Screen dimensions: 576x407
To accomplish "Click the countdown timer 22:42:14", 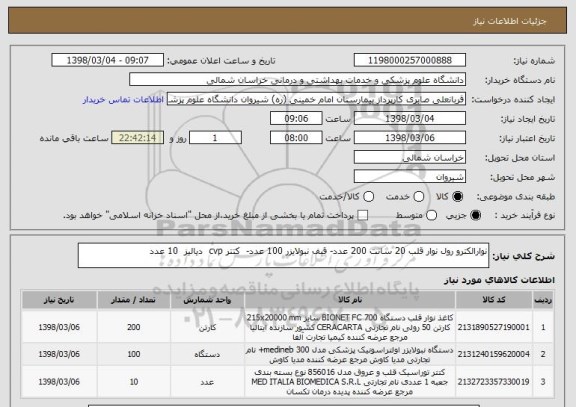I will pyautogui.click(x=138, y=138).
